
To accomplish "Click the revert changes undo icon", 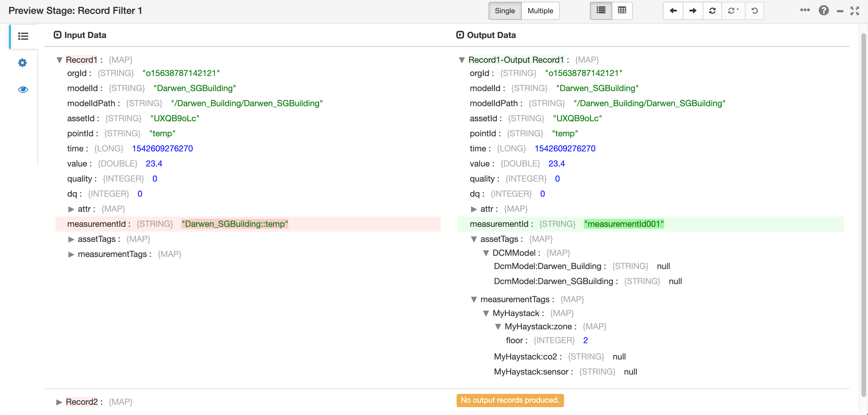I will pyautogui.click(x=754, y=11).
